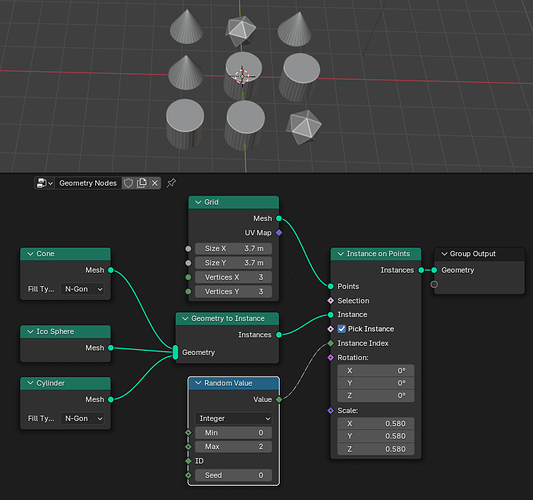Click the Selection input socket

point(330,300)
